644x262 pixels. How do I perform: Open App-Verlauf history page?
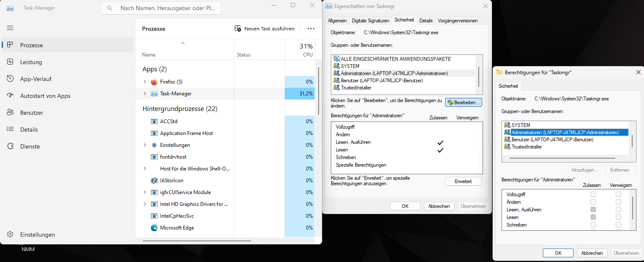[x=67, y=79]
